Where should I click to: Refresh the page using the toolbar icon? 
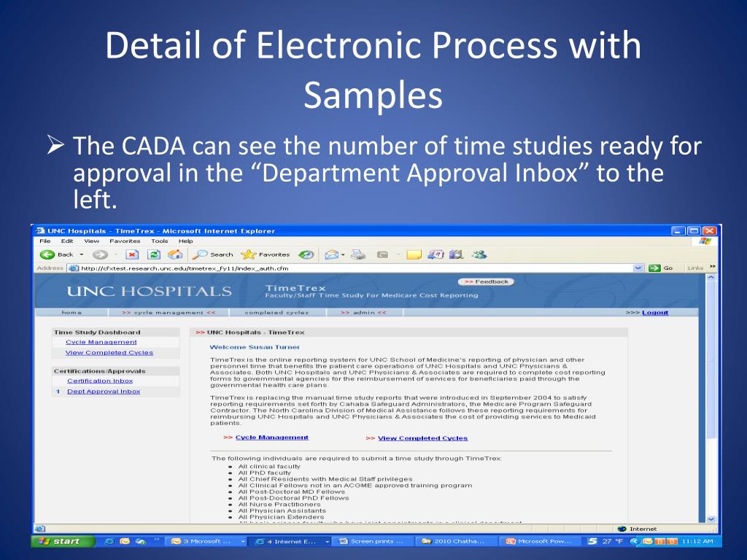153,254
